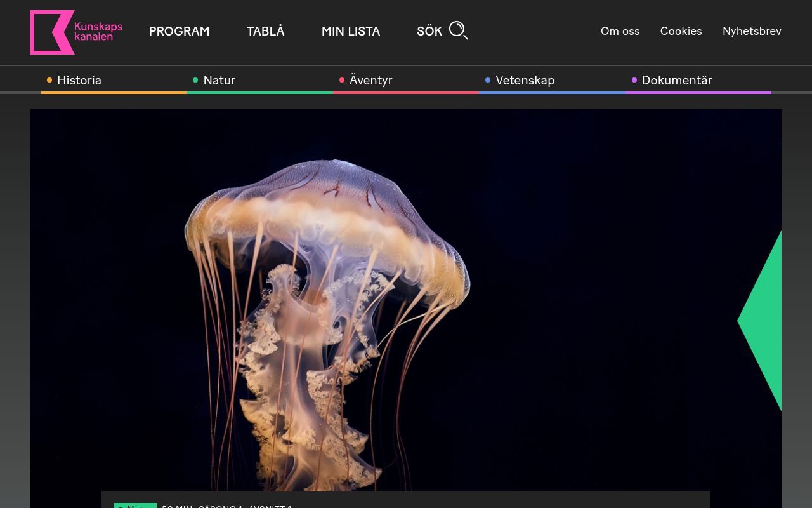The height and width of the screenshot is (508, 812).
Task: Show the Äventyr category
Action: tap(406, 81)
